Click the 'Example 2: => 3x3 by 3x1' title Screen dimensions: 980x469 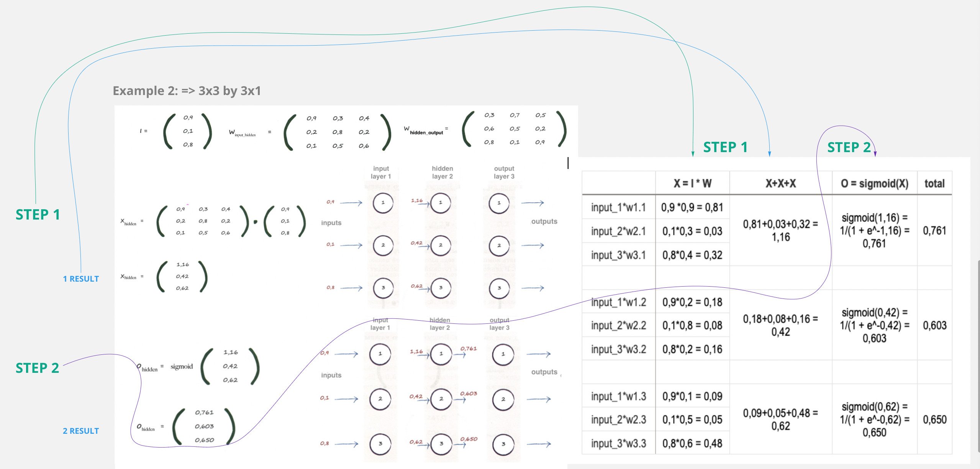tap(187, 91)
